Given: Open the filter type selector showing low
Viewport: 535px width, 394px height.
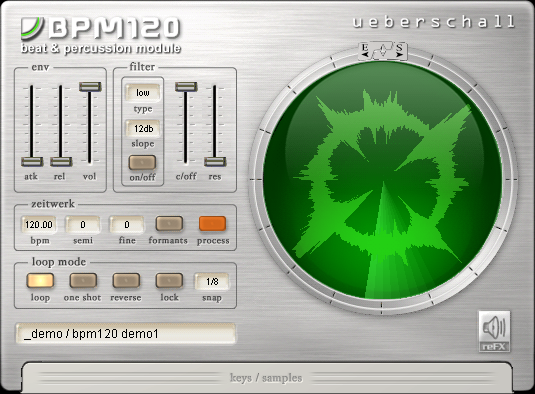Looking at the screenshot, I should [143, 93].
